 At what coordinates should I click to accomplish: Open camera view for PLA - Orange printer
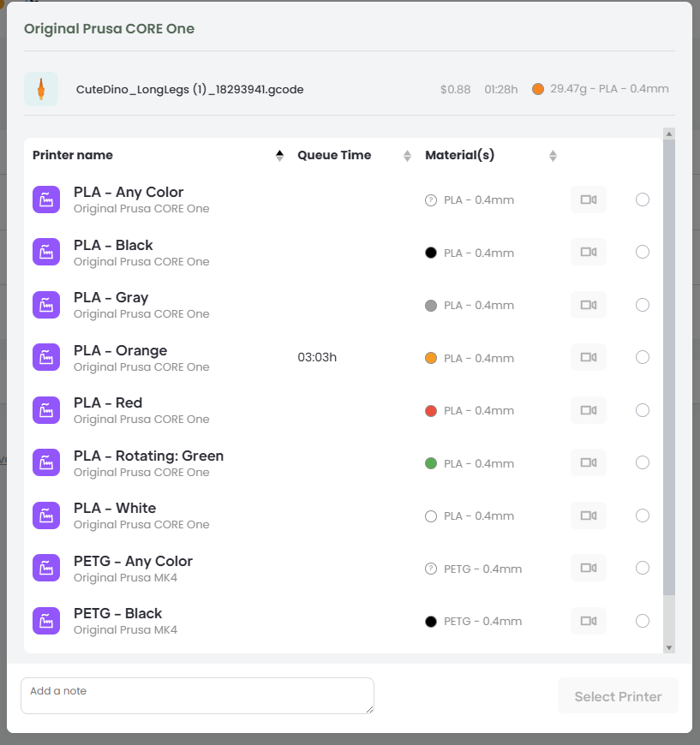click(588, 358)
